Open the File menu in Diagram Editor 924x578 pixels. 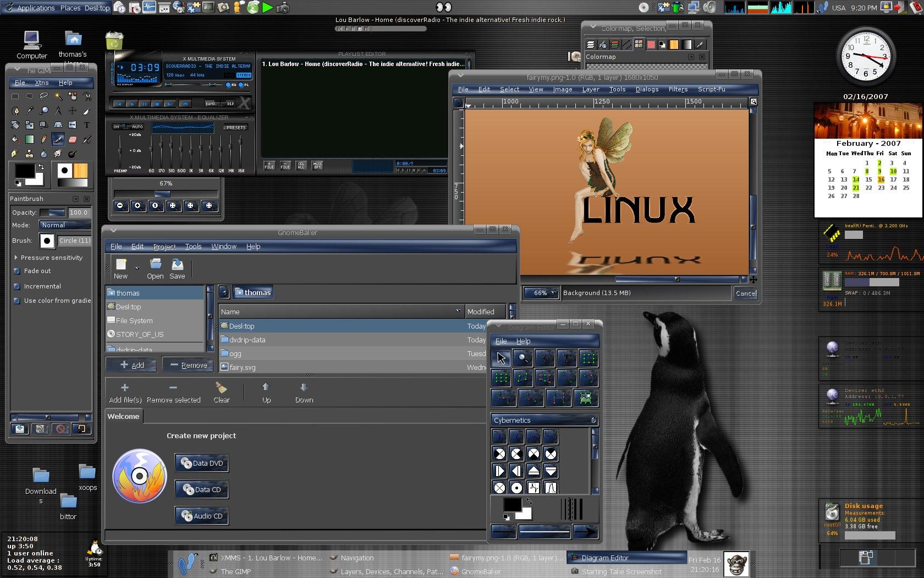(x=501, y=341)
